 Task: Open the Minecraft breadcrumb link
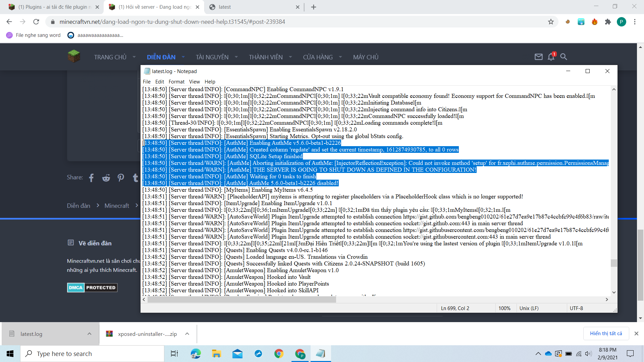pyautogui.click(x=117, y=206)
